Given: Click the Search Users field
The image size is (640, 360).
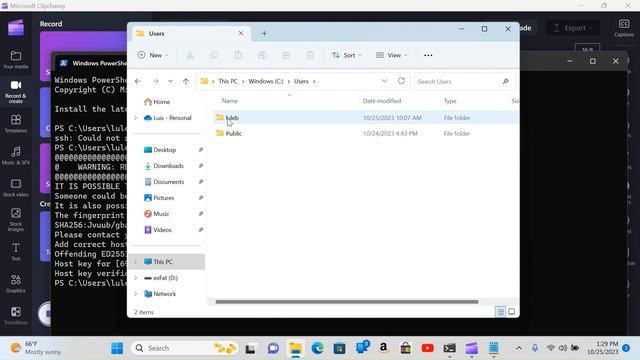Looking at the screenshot, I should 464,81.
